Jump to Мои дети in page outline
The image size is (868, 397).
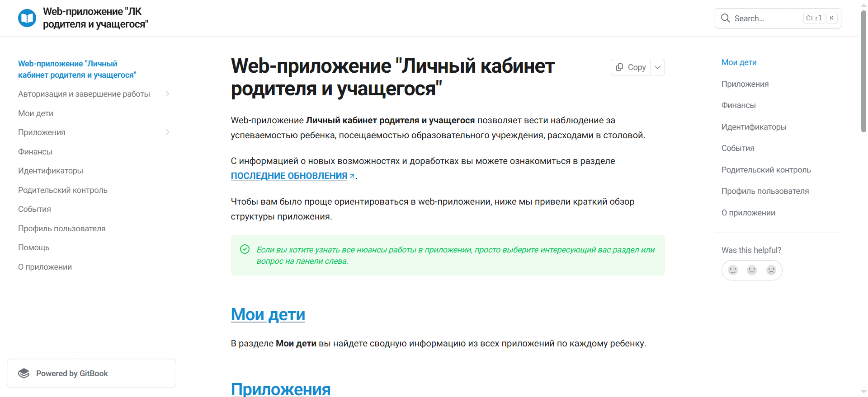click(739, 62)
